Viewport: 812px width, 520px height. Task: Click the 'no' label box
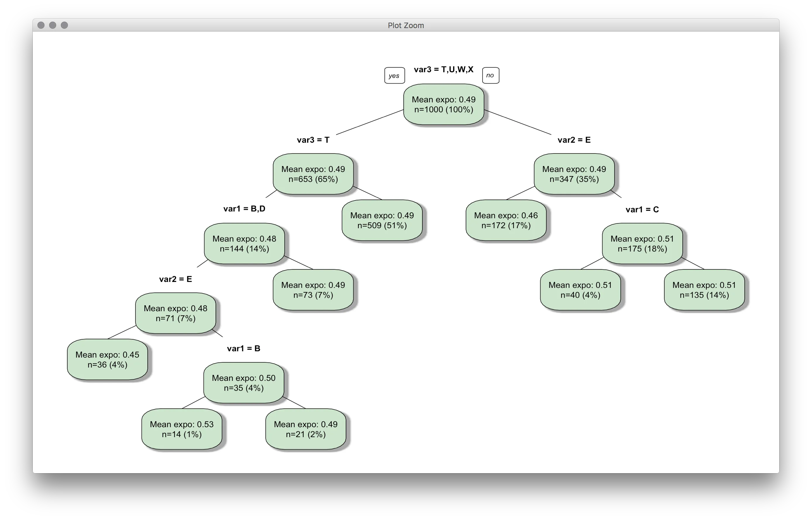490,75
